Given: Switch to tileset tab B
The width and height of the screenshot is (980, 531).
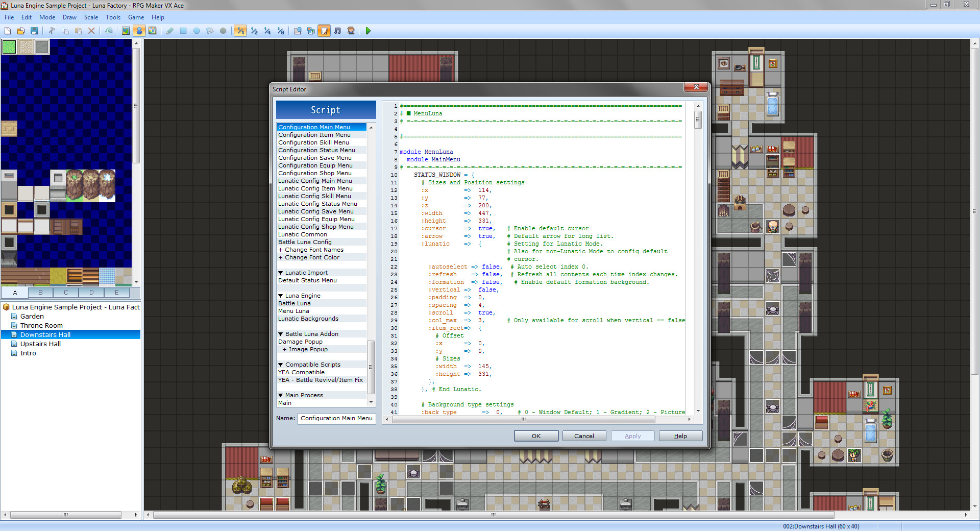Looking at the screenshot, I should click(40, 293).
